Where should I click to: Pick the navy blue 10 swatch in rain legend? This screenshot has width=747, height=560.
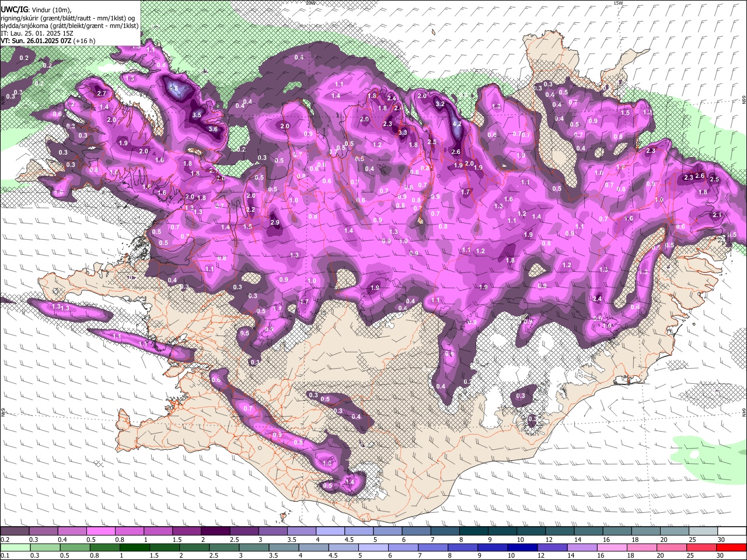522,547
